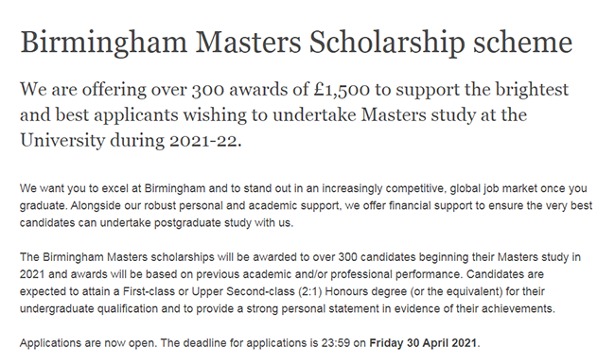Click the bold date 'Friday 30 April 2021'
Screen dimensions: 615x364
click(x=423, y=343)
